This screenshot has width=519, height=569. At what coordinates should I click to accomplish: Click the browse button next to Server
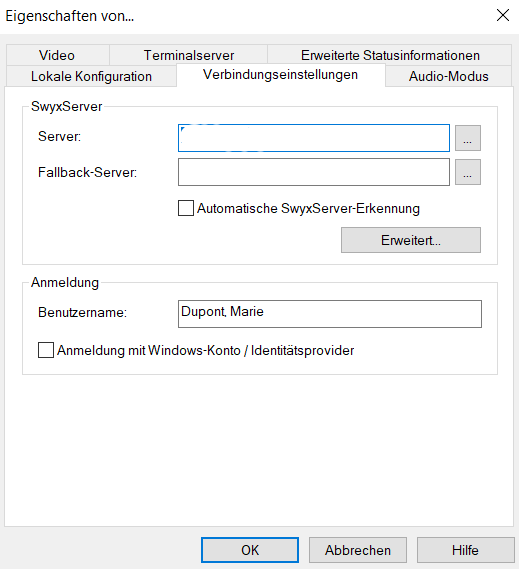[468, 138]
